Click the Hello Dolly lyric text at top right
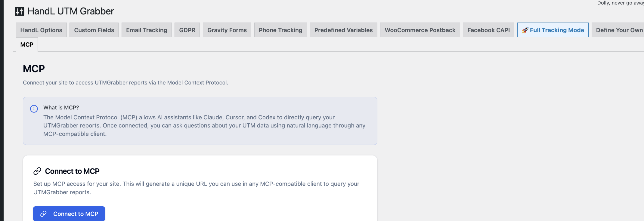 (x=620, y=3)
